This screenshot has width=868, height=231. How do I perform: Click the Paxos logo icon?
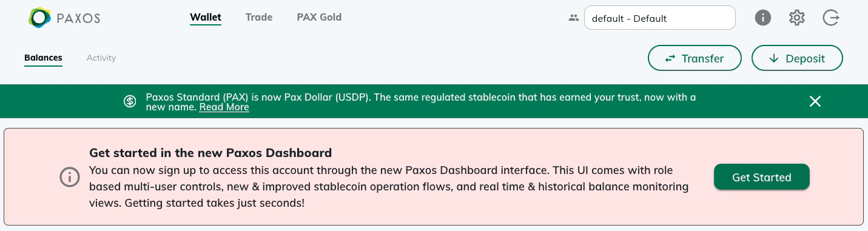point(40,18)
